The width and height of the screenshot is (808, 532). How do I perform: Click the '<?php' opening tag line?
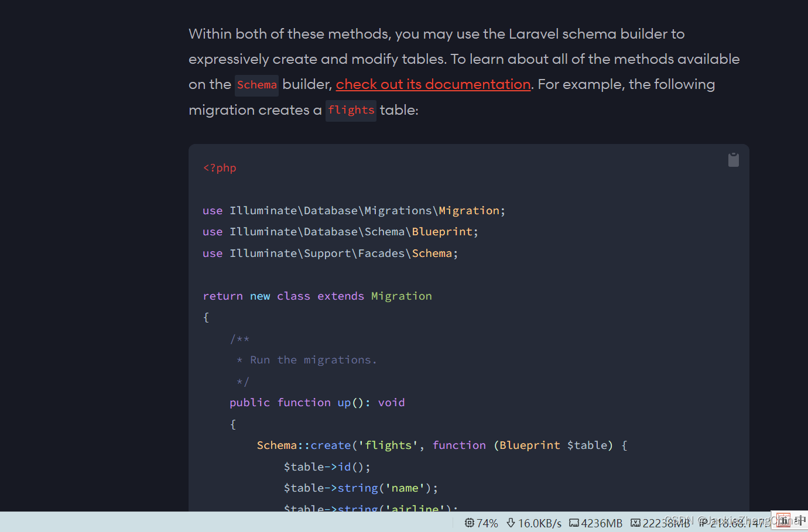220,168
